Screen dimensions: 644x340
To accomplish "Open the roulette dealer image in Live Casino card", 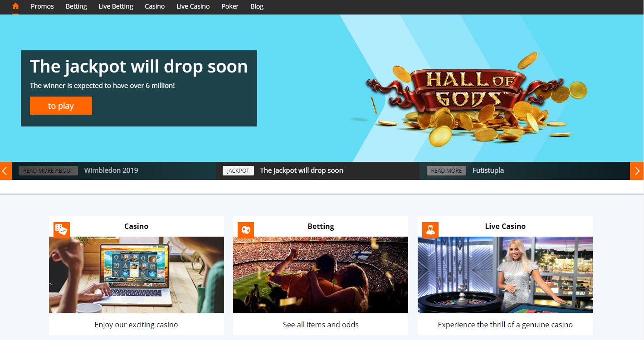I will pos(505,275).
